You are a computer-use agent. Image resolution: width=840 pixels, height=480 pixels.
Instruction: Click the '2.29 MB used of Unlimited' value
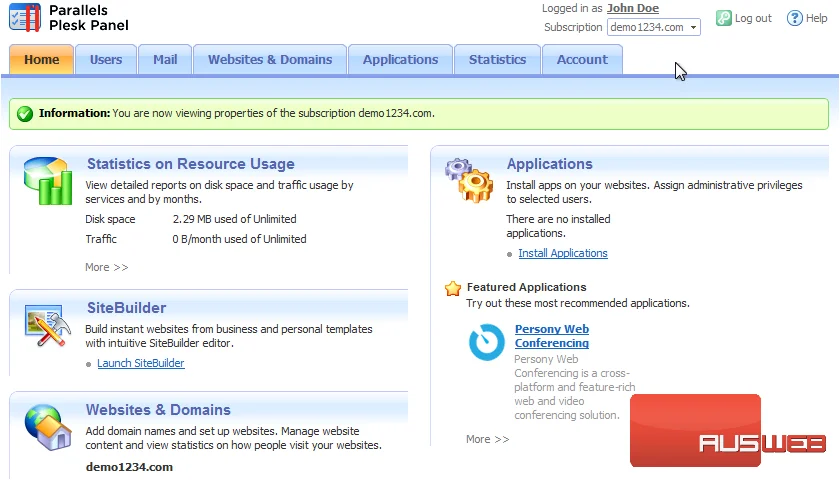click(x=234, y=219)
